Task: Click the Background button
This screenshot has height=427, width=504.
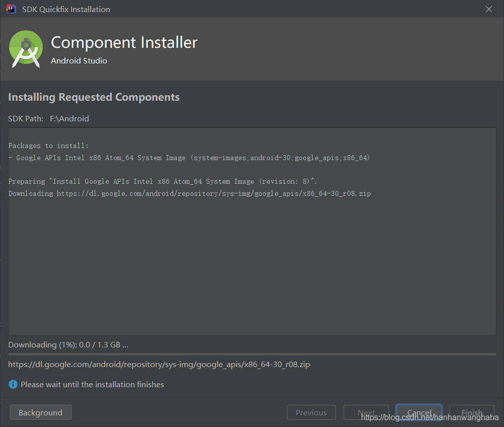Action: (40, 412)
